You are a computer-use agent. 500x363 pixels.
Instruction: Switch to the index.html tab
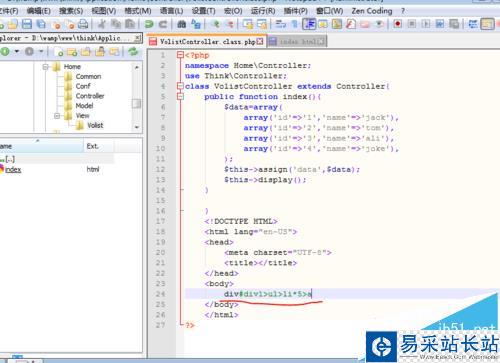[297, 42]
